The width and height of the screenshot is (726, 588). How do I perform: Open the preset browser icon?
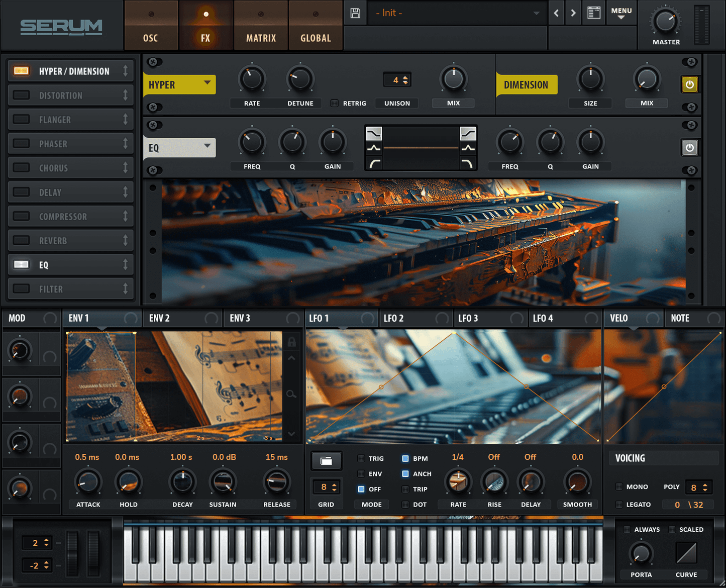pos(594,13)
